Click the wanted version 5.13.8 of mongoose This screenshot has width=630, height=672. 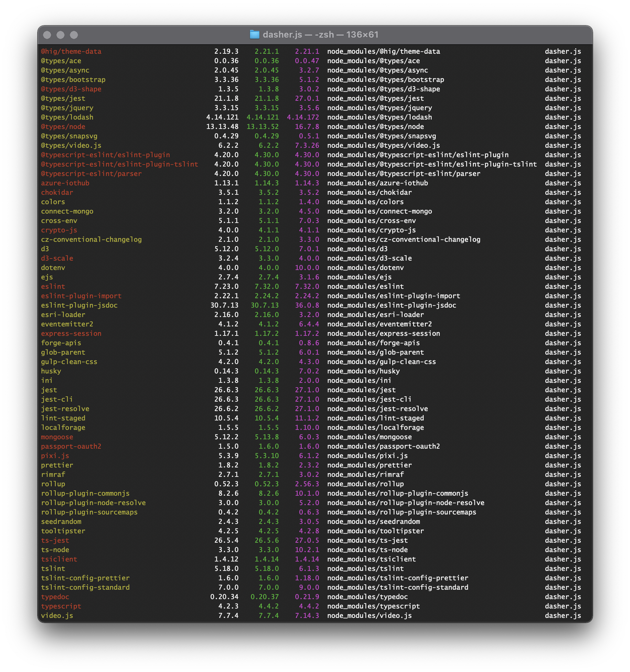pos(266,437)
